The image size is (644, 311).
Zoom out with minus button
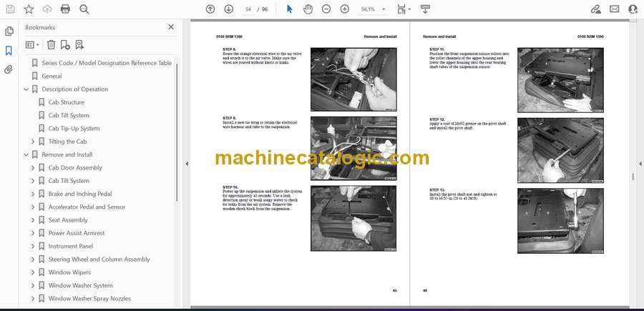326,9
